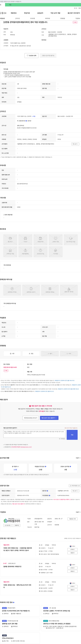The width and height of the screenshot is (81, 644).
Task: Open the 출산휴가·육아휴직 main menu
Action: tap(74, 13)
